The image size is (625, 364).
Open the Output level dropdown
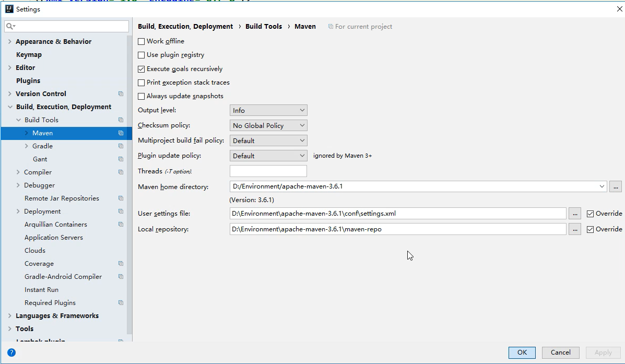[268, 110]
